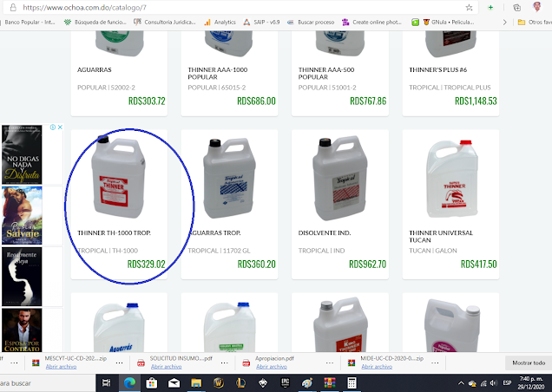Open the AGUARRAS product title
552x392 pixels.
click(95, 69)
